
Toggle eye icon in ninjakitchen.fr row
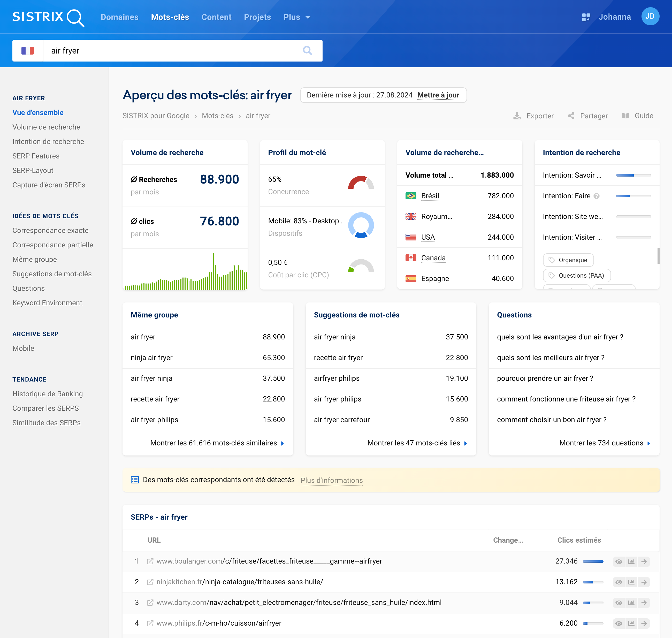click(619, 582)
